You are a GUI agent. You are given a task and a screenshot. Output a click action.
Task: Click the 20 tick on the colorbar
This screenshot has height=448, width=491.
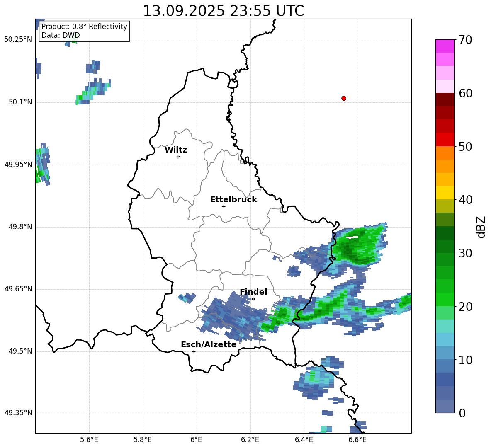[x=465, y=307]
